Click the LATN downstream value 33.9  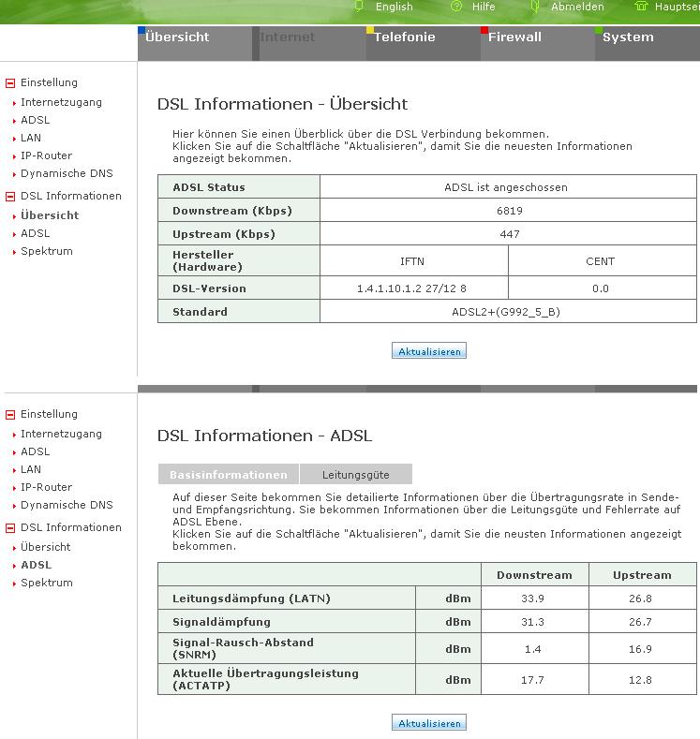tap(532, 599)
